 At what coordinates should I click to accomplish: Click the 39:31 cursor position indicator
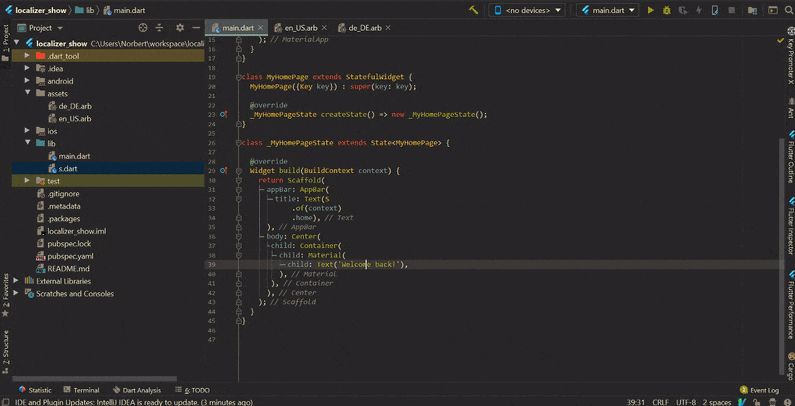[636, 402]
